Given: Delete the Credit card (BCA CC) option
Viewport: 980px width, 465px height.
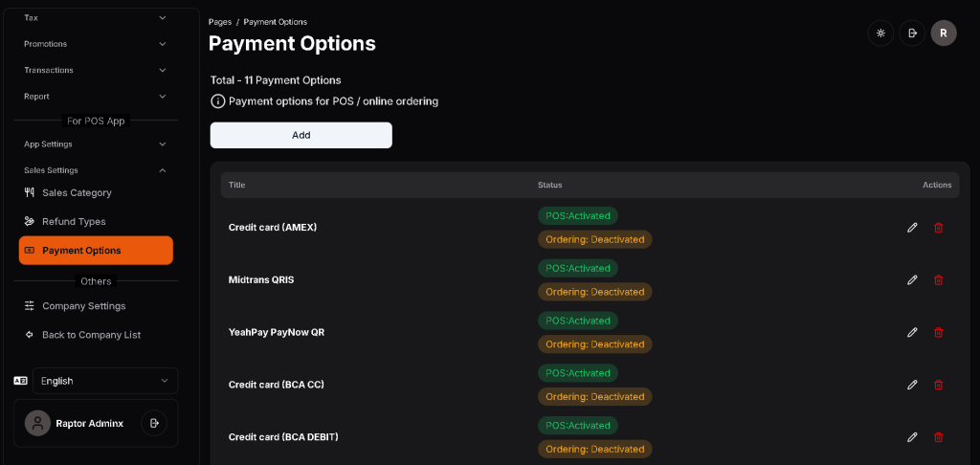Looking at the screenshot, I should (x=938, y=385).
